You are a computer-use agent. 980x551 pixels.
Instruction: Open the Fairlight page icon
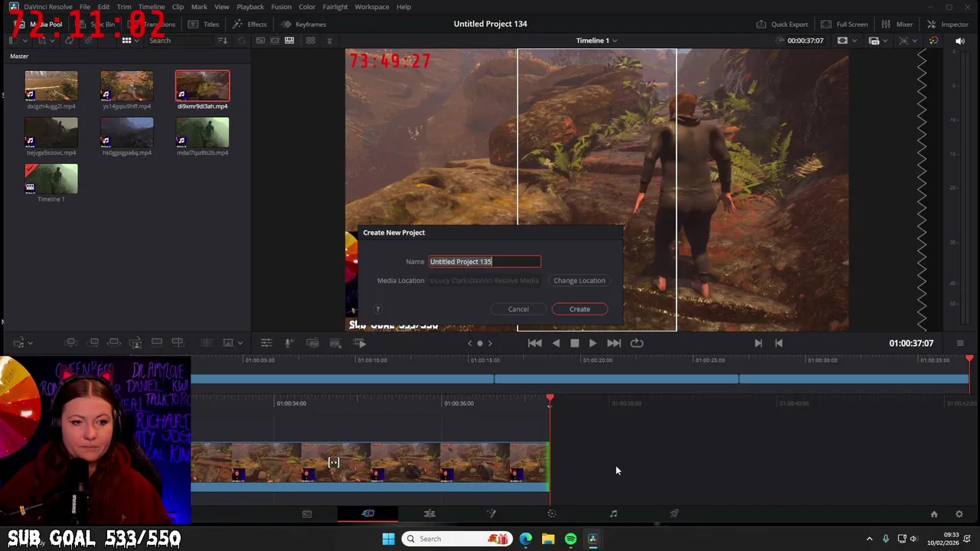tap(613, 514)
